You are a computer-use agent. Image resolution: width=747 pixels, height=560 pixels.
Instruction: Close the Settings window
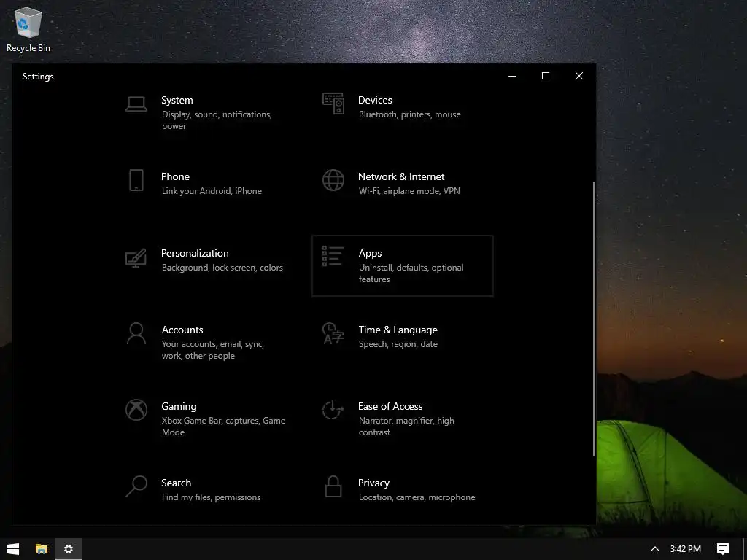[578, 76]
